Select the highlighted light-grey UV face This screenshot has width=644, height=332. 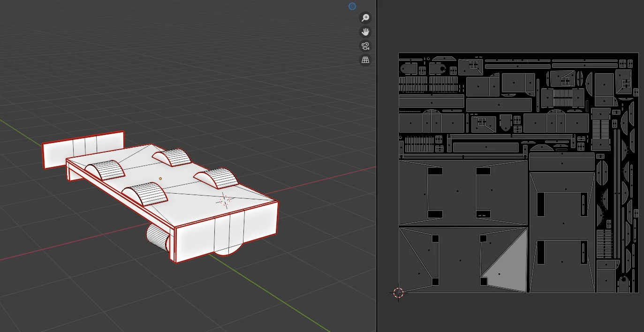508,266
